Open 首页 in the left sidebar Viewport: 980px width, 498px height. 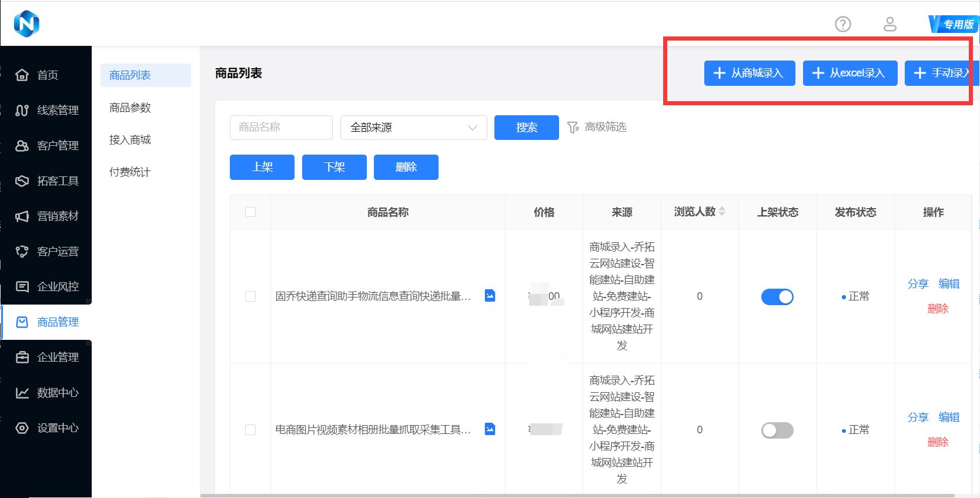tap(47, 75)
